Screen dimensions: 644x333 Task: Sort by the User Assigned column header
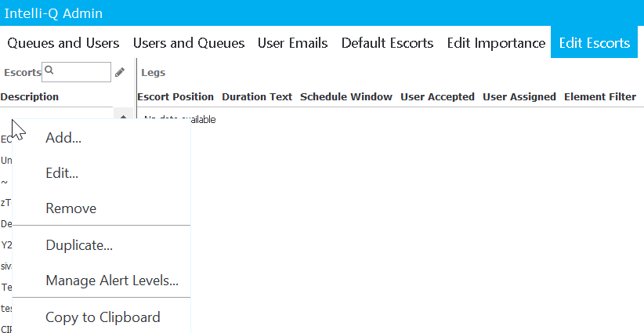[x=519, y=97]
